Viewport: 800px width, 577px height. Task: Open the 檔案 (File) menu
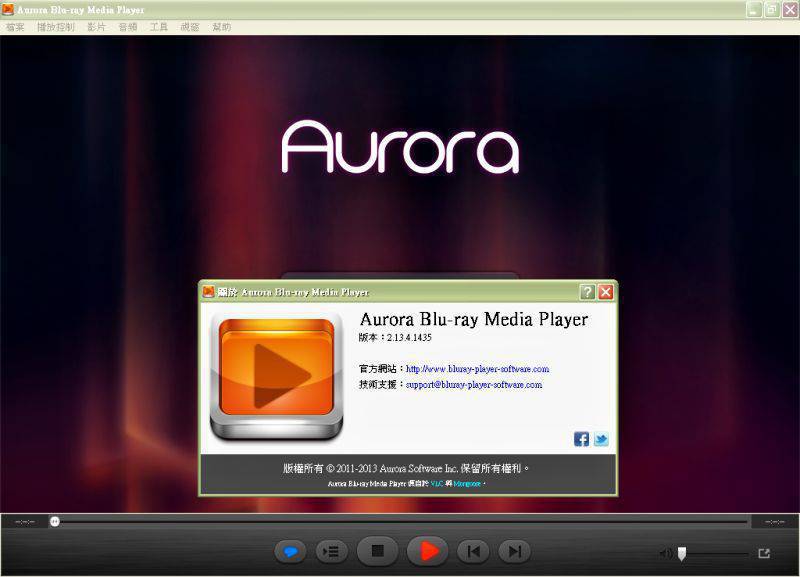point(15,27)
